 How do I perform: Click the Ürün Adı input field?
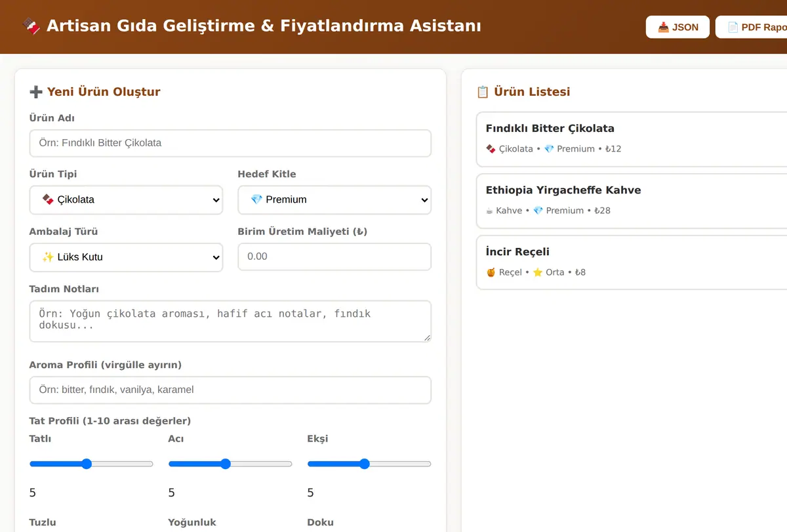[x=230, y=143]
